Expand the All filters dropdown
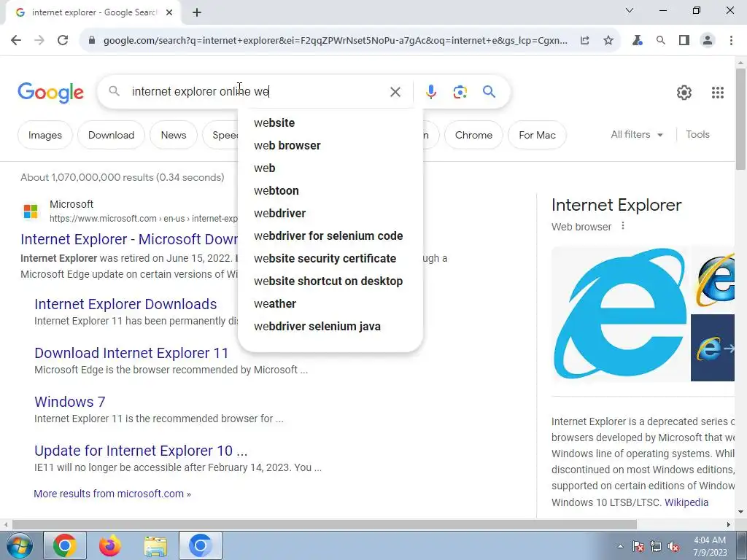 637,135
